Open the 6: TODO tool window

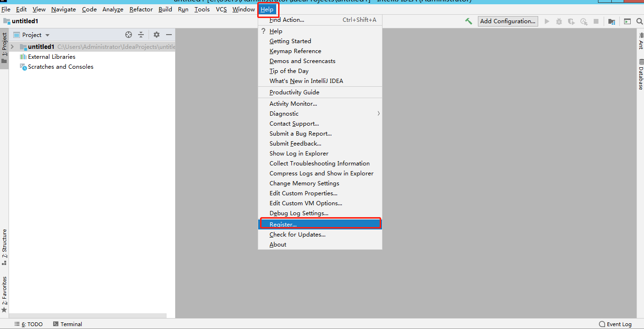point(28,324)
